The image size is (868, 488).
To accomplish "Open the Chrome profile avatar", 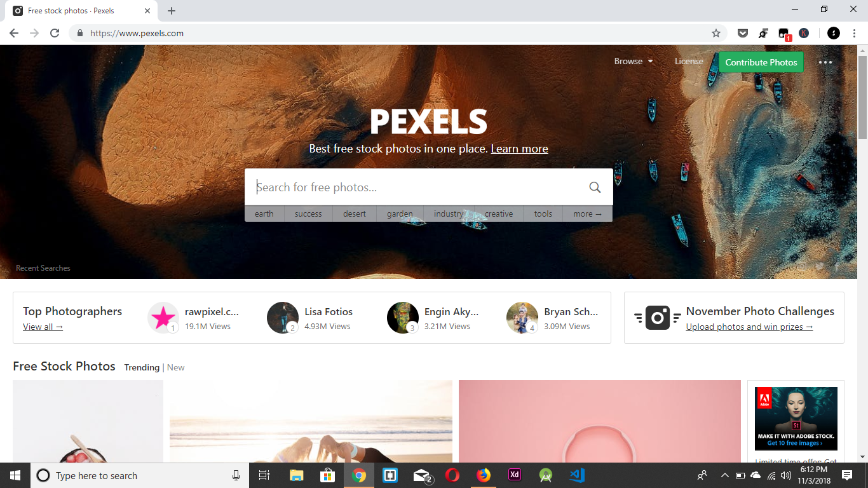I will point(834,33).
